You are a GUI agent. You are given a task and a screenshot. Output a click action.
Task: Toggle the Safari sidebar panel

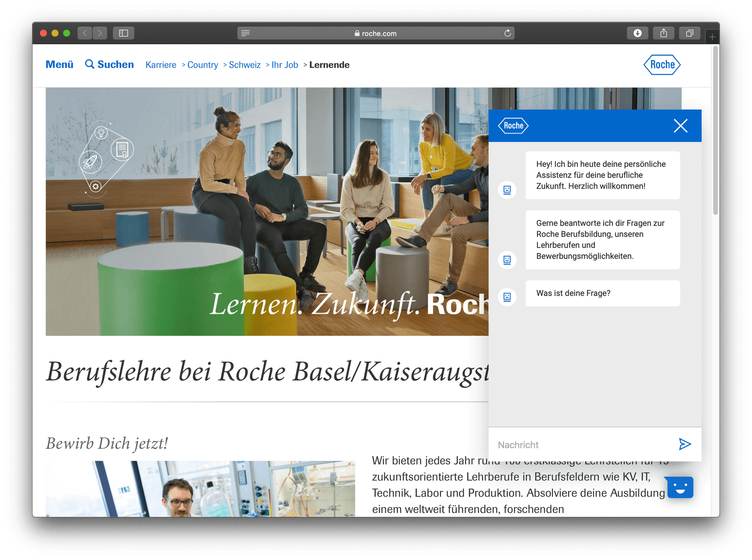123,33
